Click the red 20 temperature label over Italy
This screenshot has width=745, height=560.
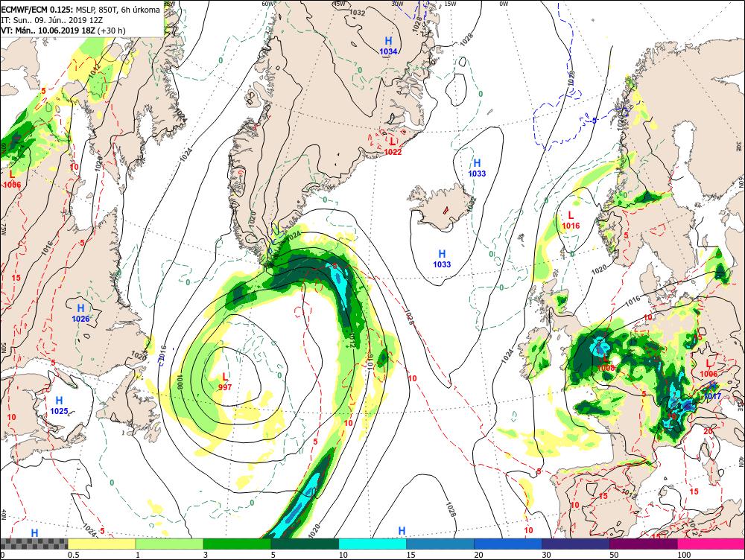point(708,431)
